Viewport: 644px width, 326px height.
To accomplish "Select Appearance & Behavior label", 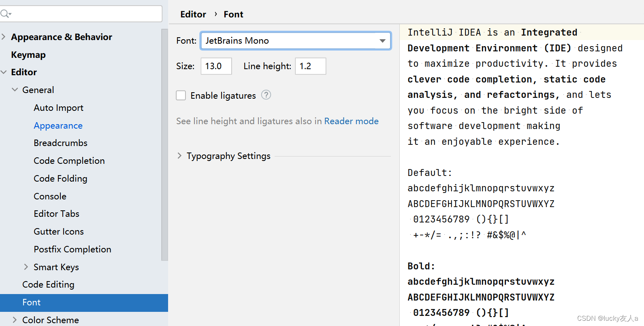I will (x=62, y=37).
